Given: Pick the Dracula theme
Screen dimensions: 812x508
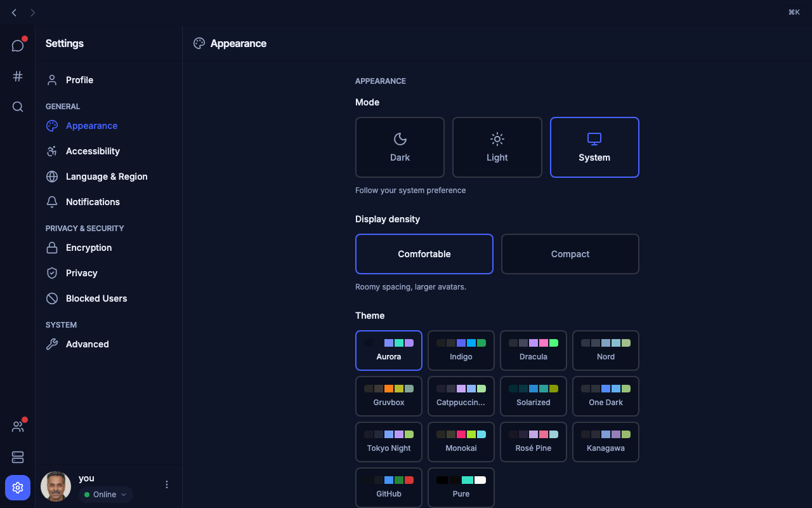Looking at the screenshot, I should [x=534, y=351].
